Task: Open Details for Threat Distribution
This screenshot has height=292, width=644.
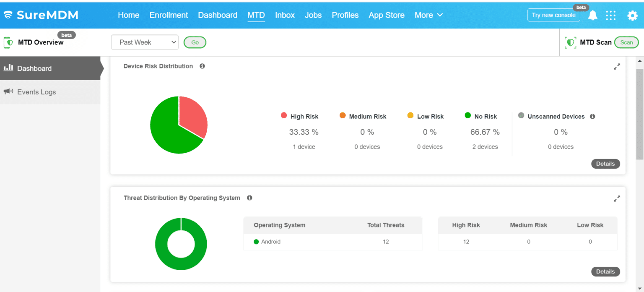Action: tap(605, 271)
